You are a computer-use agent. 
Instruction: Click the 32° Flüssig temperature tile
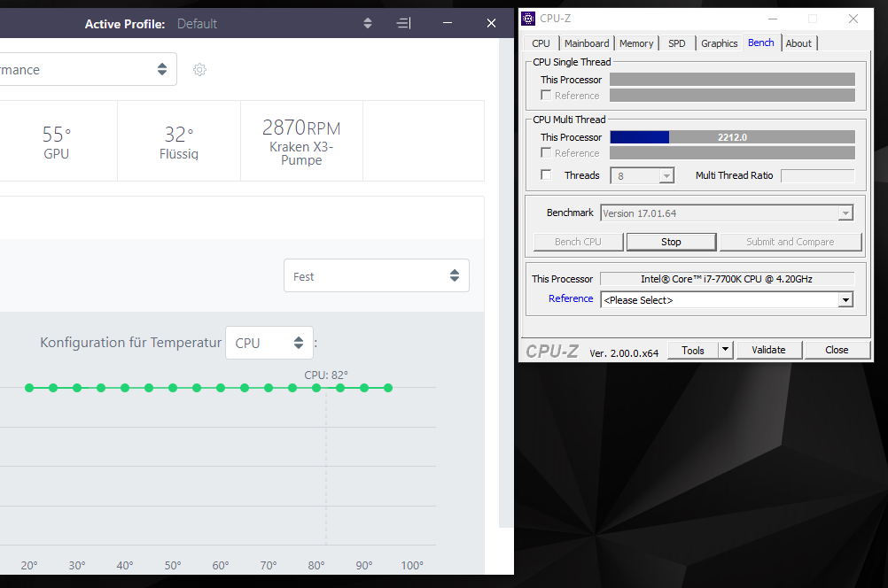[179, 141]
